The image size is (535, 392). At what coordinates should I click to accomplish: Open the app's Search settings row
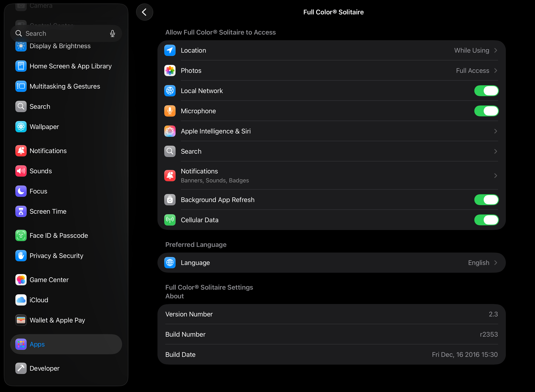331,151
